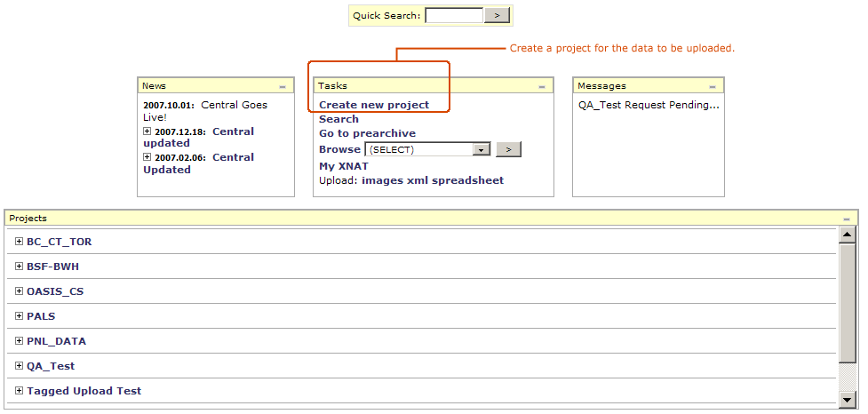Expand the BC_CT_TOR project

tap(19, 242)
